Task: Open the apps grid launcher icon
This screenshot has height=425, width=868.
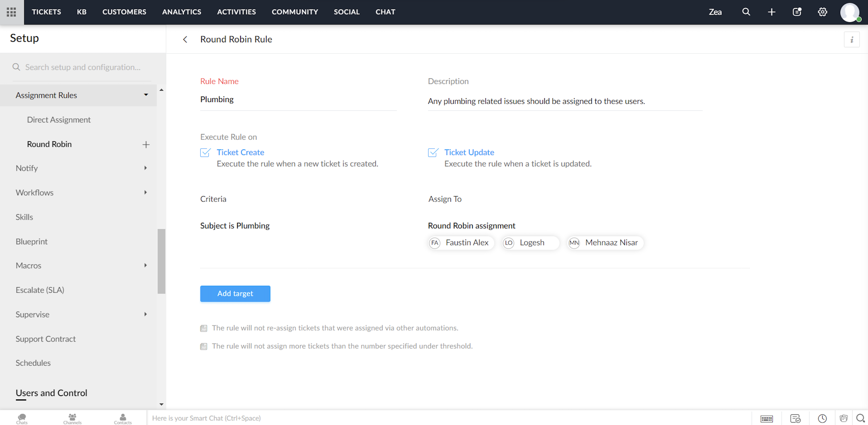Action: tap(11, 12)
